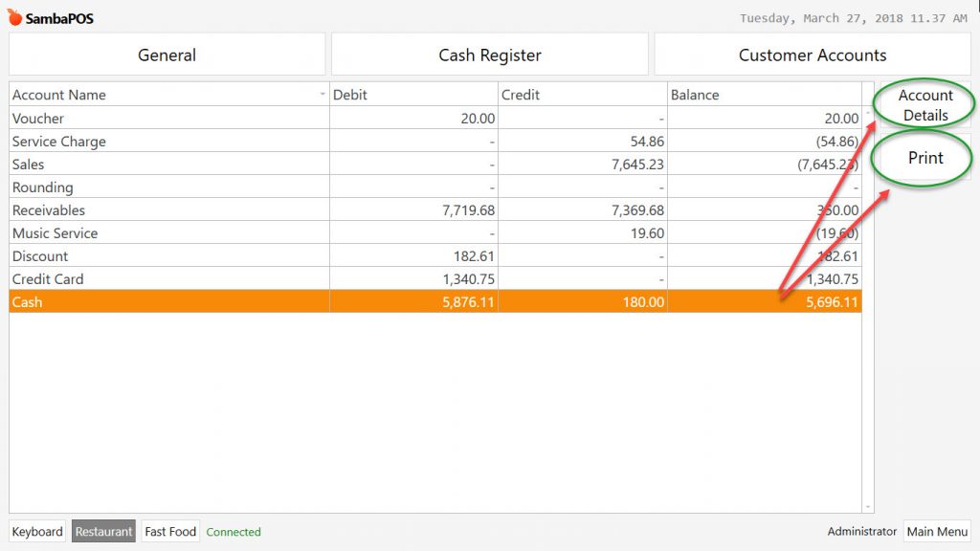980x551 pixels.
Task: Click Service Charge credit 54.86
Action: click(647, 142)
